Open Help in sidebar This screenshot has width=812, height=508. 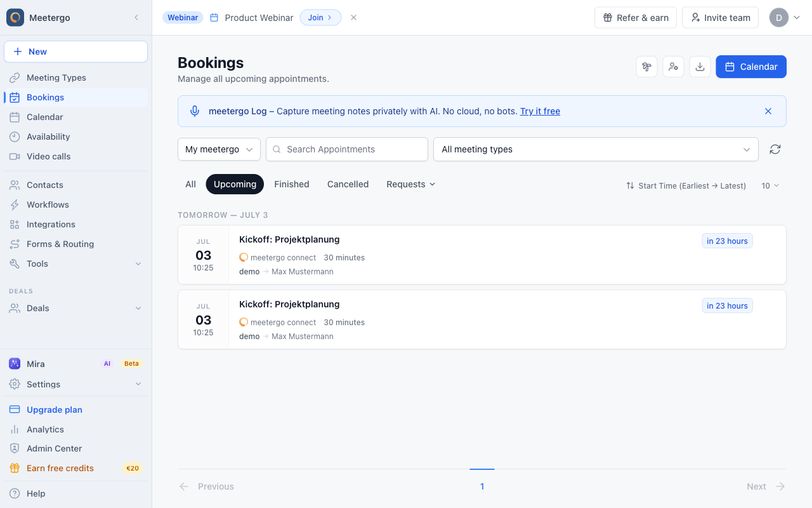76,493
